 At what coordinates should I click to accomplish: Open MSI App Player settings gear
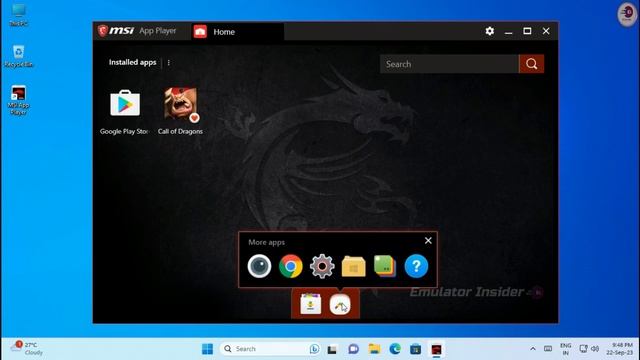click(x=490, y=31)
